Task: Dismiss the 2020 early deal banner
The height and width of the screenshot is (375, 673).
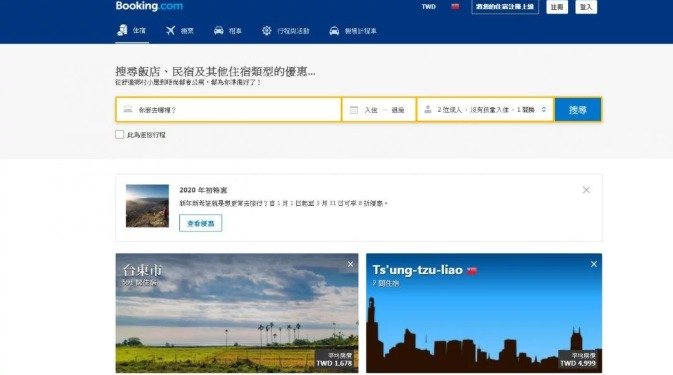Action: (x=586, y=190)
